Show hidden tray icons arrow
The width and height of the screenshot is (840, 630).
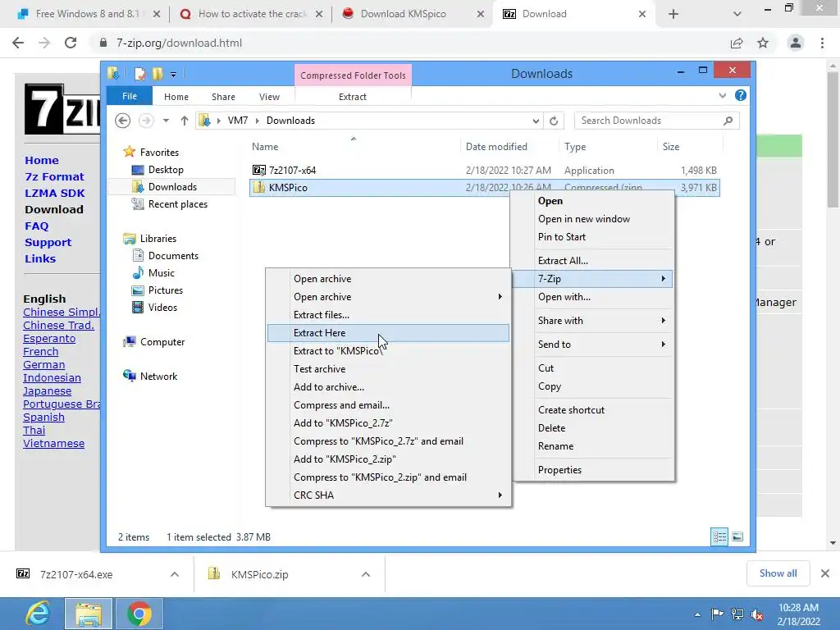coord(697,614)
